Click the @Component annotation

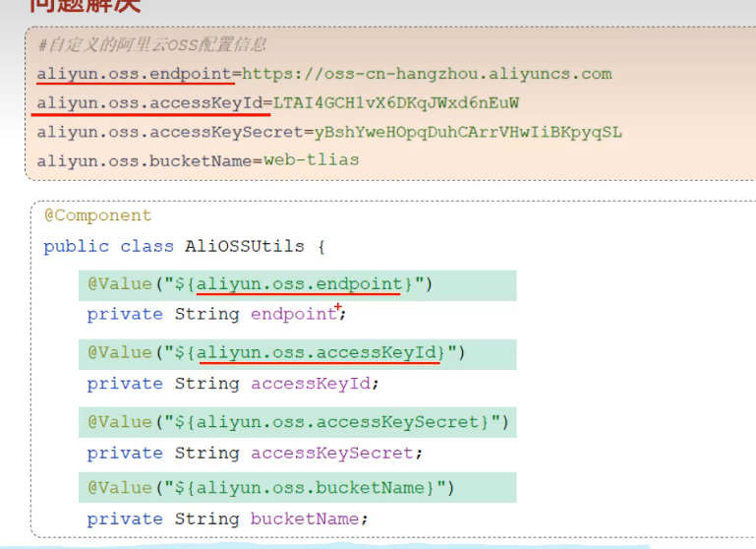pyautogui.click(x=97, y=215)
